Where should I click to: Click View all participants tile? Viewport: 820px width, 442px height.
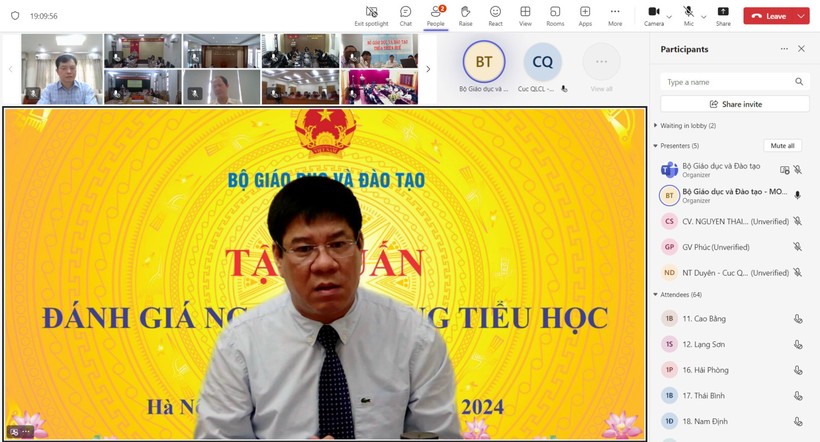tap(601, 62)
